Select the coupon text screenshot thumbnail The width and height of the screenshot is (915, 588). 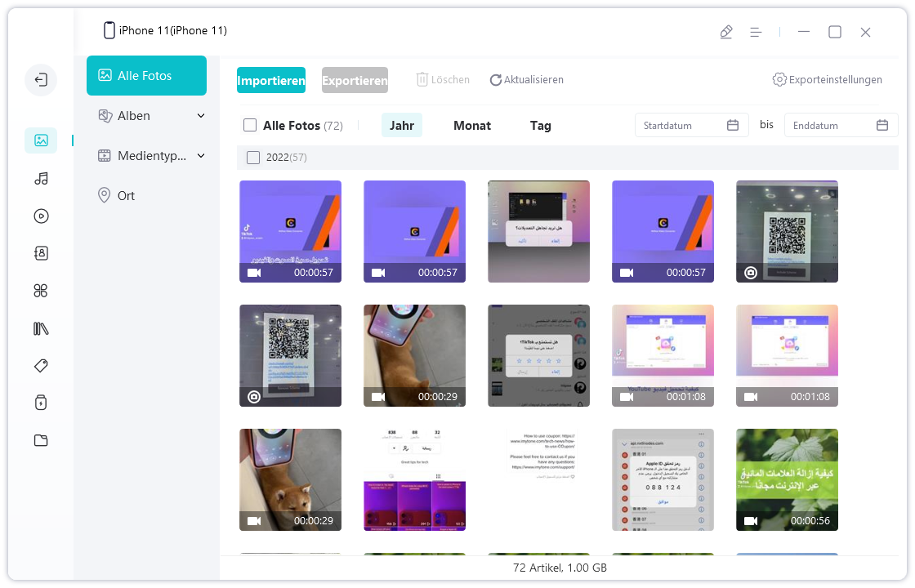click(538, 480)
